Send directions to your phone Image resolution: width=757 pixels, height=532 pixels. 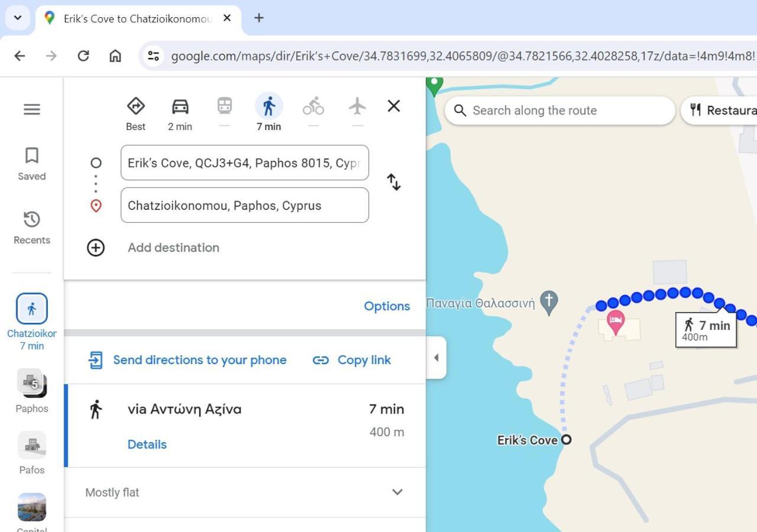[187, 360]
